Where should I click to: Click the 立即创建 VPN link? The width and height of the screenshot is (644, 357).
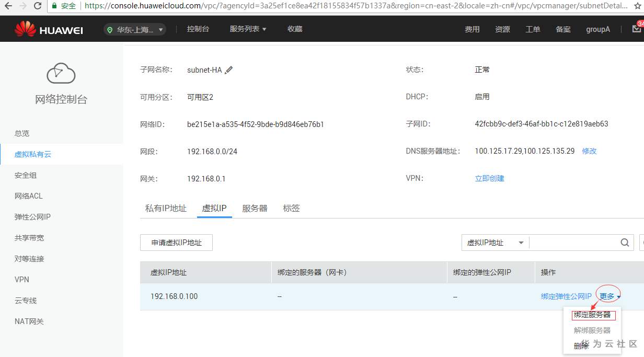489,178
